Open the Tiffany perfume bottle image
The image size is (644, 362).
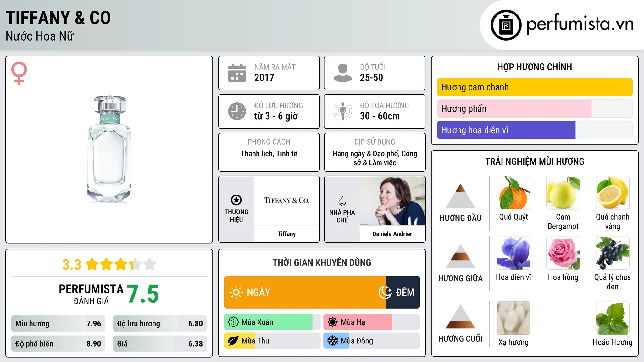coord(109,150)
